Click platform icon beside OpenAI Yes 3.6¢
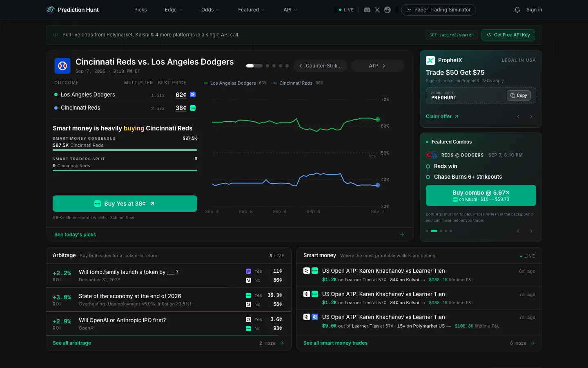The image size is (588, 368). [x=248, y=319]
